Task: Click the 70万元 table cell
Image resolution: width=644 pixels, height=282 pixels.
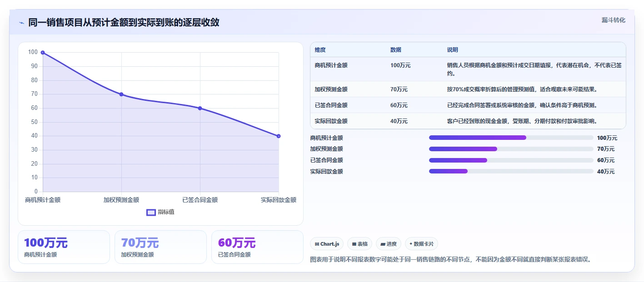Action: (x=399, y=89)
